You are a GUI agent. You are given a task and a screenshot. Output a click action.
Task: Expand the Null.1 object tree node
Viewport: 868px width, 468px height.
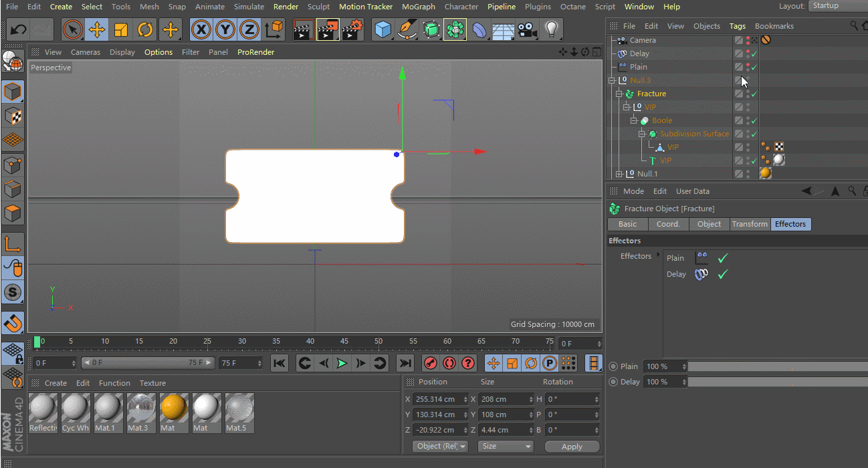pyautogui.click(x=619, y=174)
